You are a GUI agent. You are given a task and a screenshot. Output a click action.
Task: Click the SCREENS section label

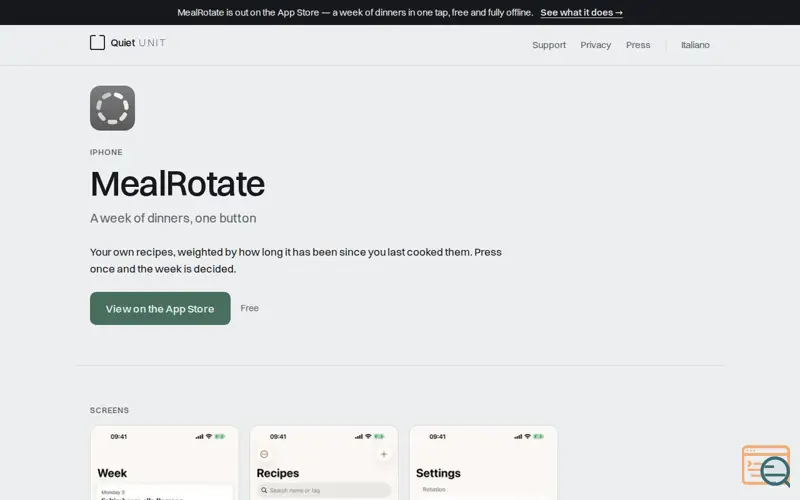pos(109,410)
